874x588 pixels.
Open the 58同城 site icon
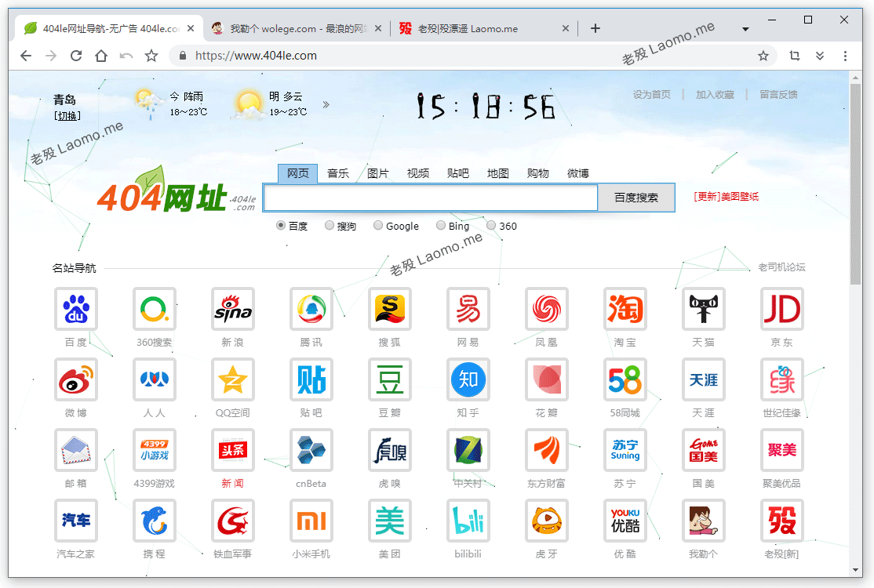coord(625,379)
